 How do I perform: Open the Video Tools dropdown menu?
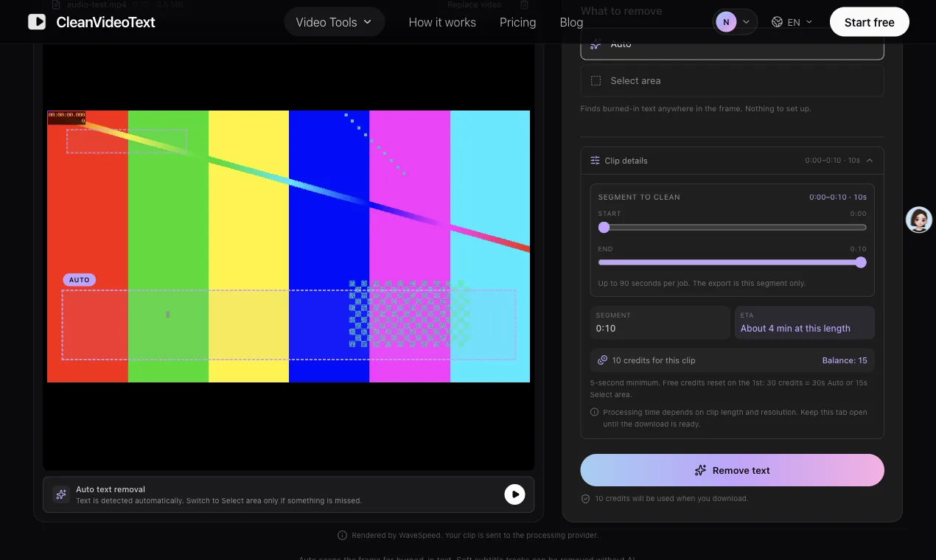334,22
